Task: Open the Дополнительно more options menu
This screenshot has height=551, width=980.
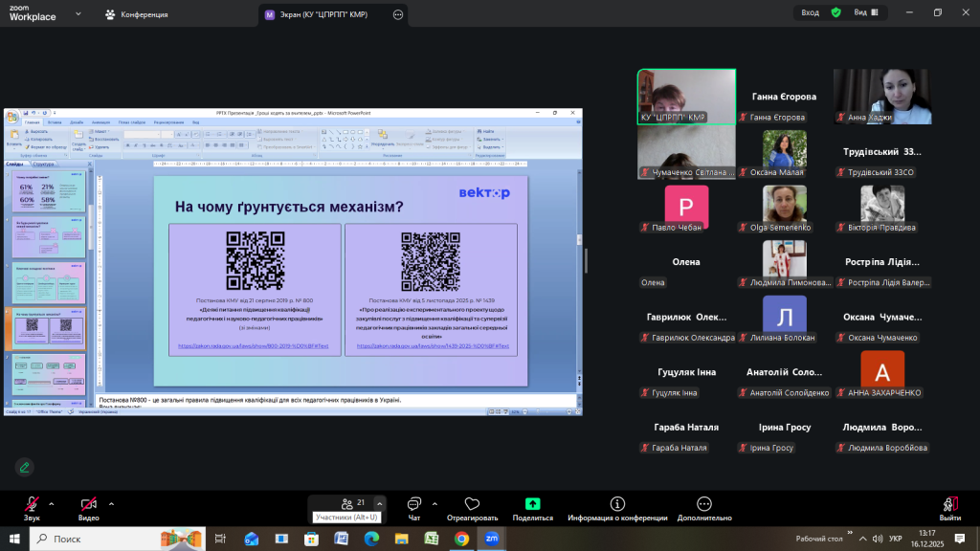Action: click(x=703, y=505)
